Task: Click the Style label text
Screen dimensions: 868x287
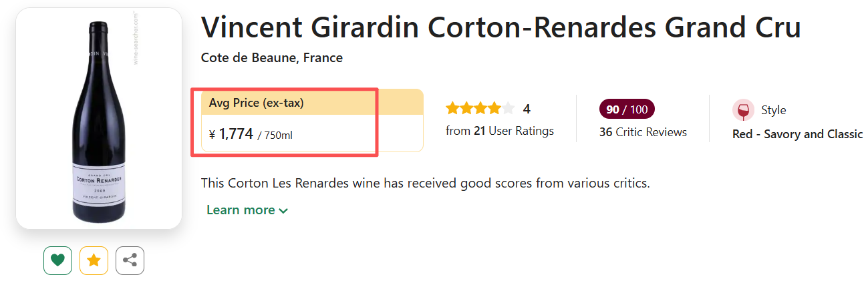Action: pos(774,110)
